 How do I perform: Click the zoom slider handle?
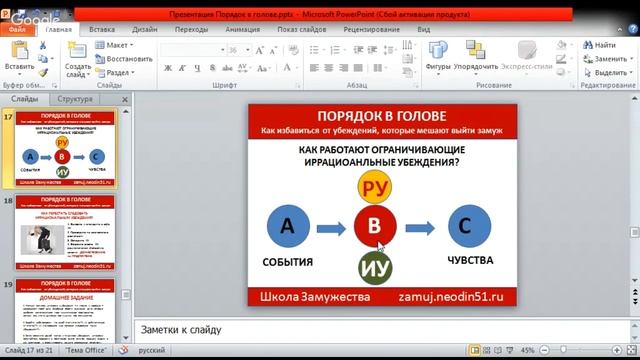click(563, 350)
